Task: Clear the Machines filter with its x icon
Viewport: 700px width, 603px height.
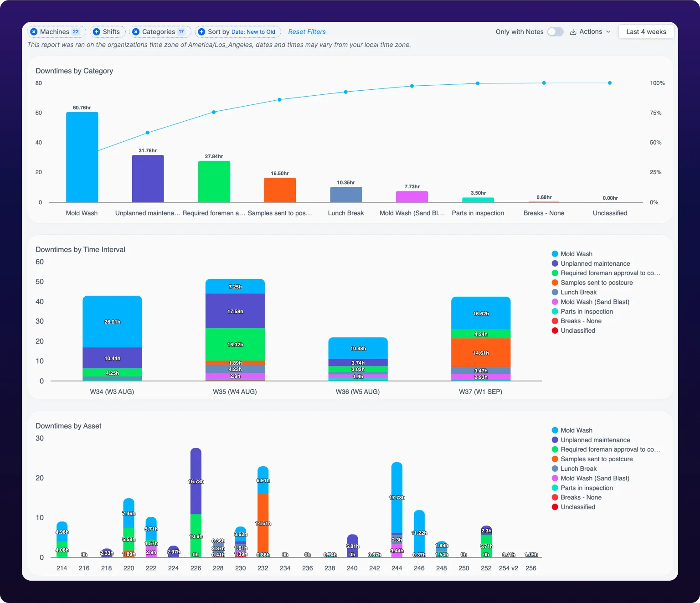Action: (34, 32)
